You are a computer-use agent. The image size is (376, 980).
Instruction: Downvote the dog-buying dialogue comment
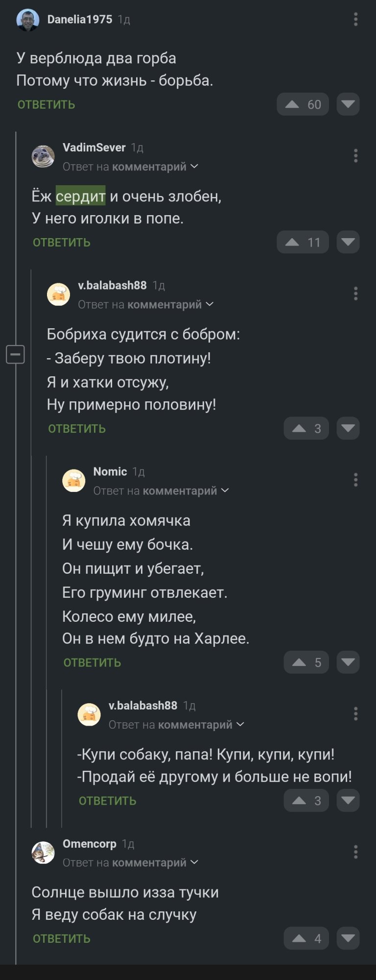pos(348,800)
